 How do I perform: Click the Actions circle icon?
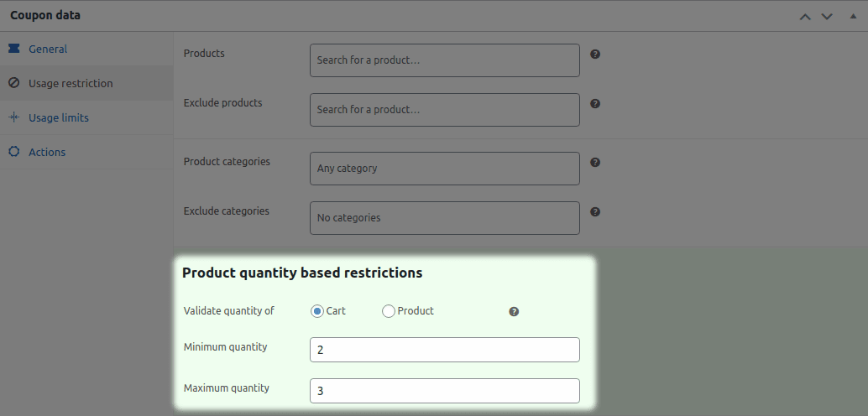13,152
